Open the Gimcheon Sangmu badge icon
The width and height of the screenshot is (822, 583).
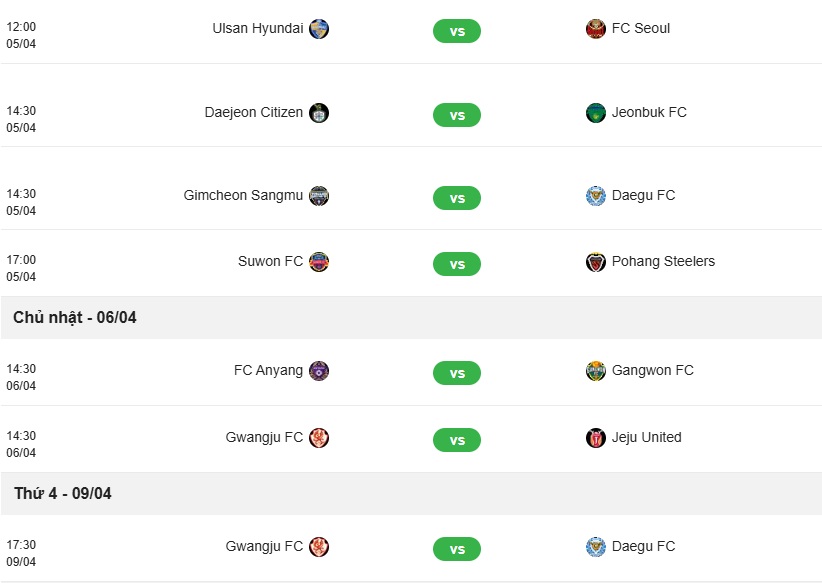click(319, 196)
